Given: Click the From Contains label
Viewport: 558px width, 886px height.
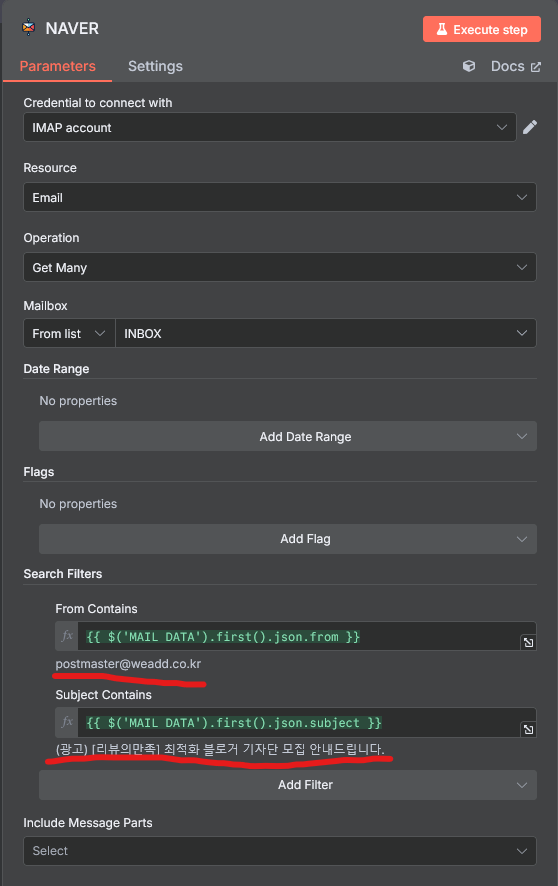Looking at the screenshot, I should point(97,609).
